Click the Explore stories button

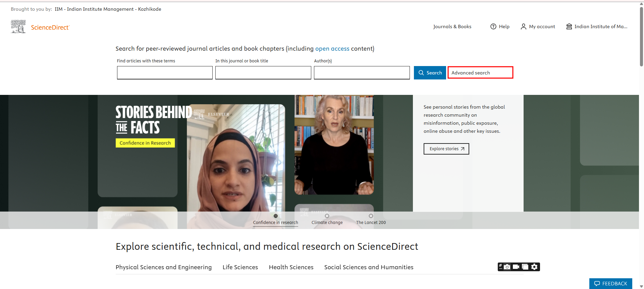[x=446, y=149]
